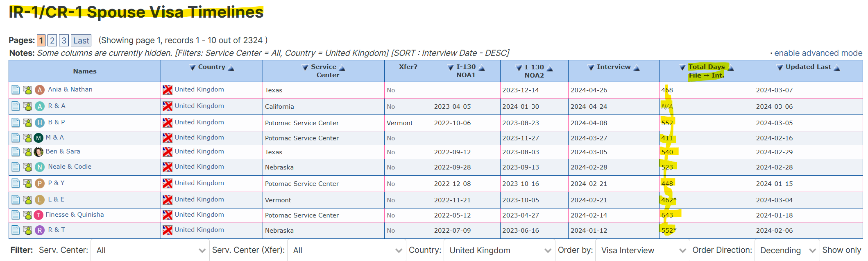Click UK flag icon in B & P row
The width and height of the screenshot is (868, 261).
[x=168, y=123]
